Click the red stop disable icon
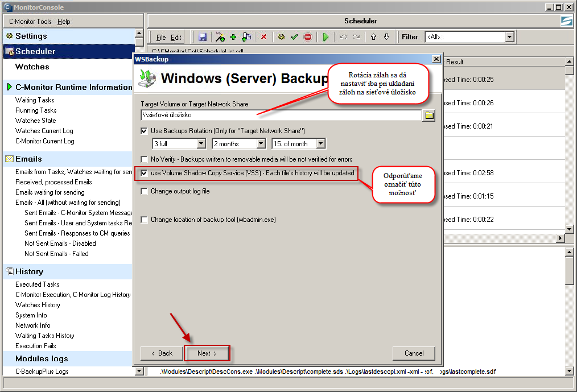577x392 pixels. coord(308,37)
